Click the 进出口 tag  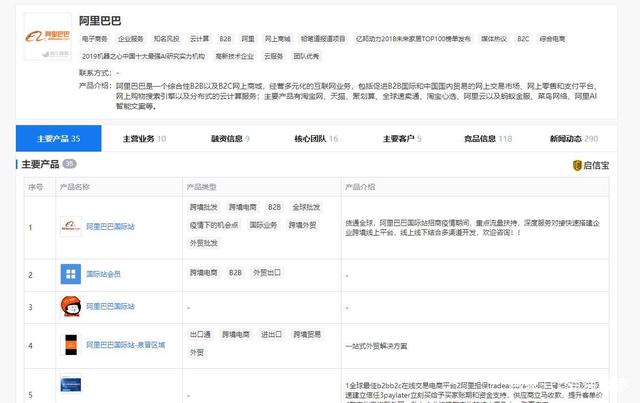271,334
